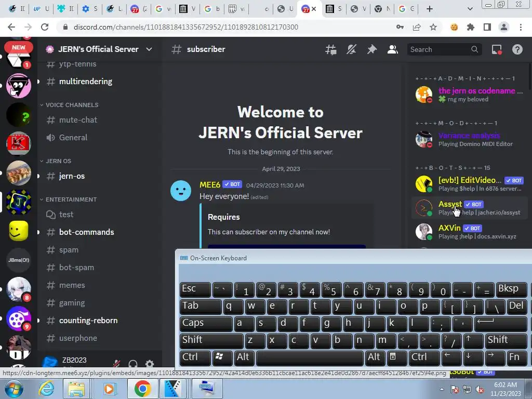Image resolution: width=532 pixels, height=399 pixels.
Task: Open the Assyst bot member entry
Action: click(x=470, y=208)
